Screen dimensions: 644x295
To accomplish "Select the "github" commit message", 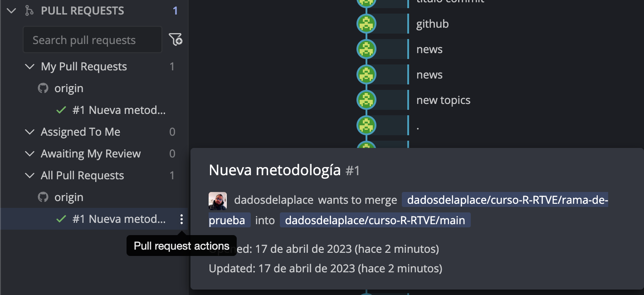I will tap(432, 24).
